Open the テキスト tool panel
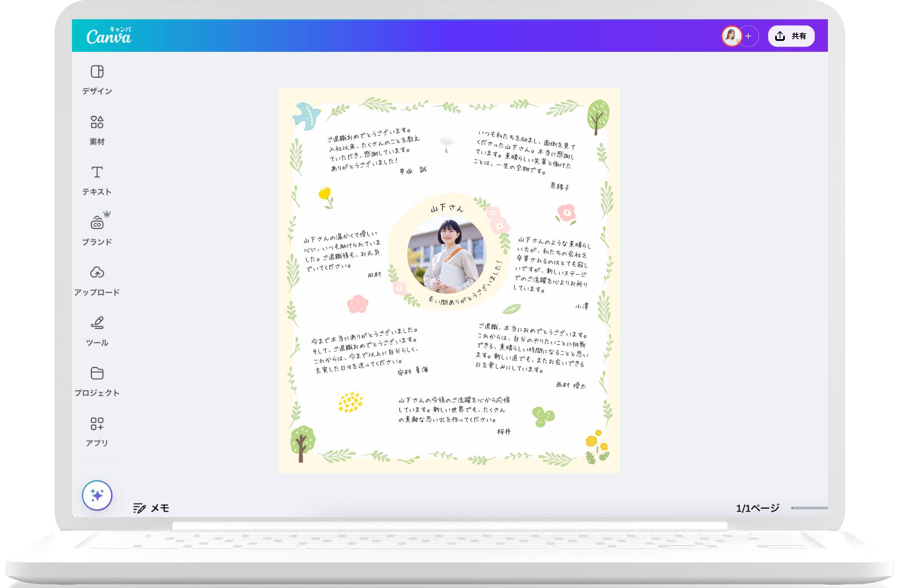 point(98,179)
